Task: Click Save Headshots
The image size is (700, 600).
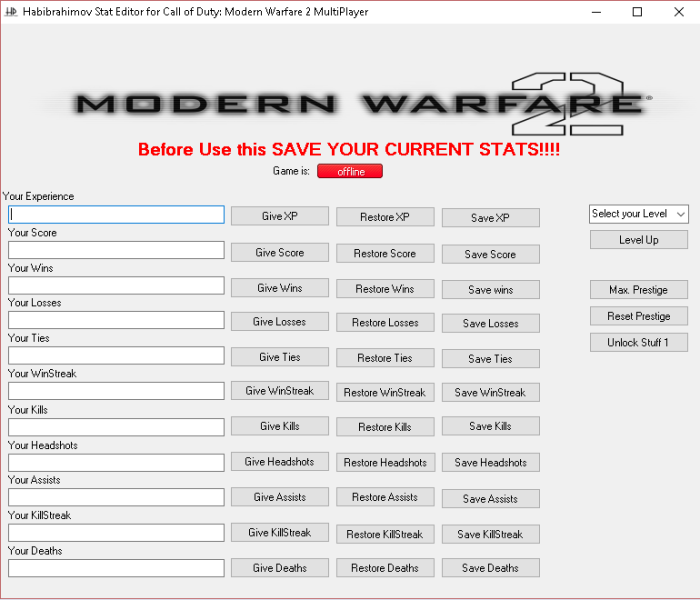Action: point(491,463)
